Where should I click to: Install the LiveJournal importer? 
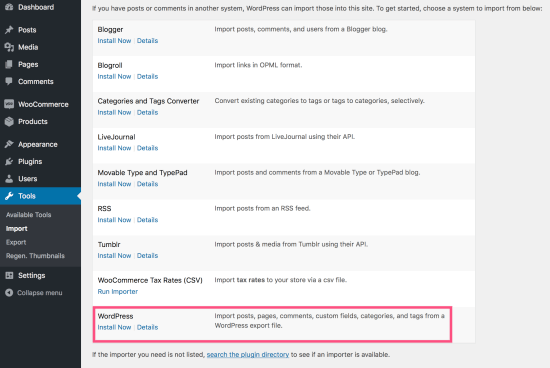(x=114, y=148)
